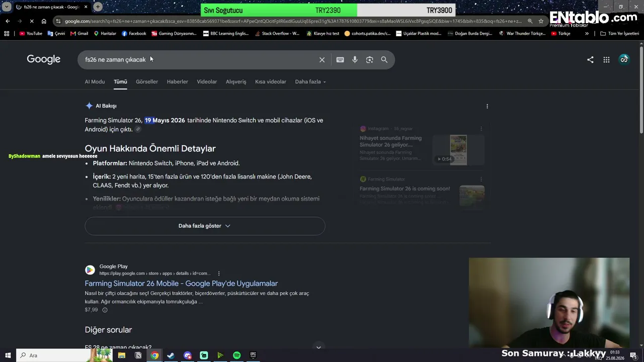Open the Chrome apps shortcut in bookmarks bar
The width and height of the screenshot is (644, 362).
pyautogui.click(x=7, y=34)
